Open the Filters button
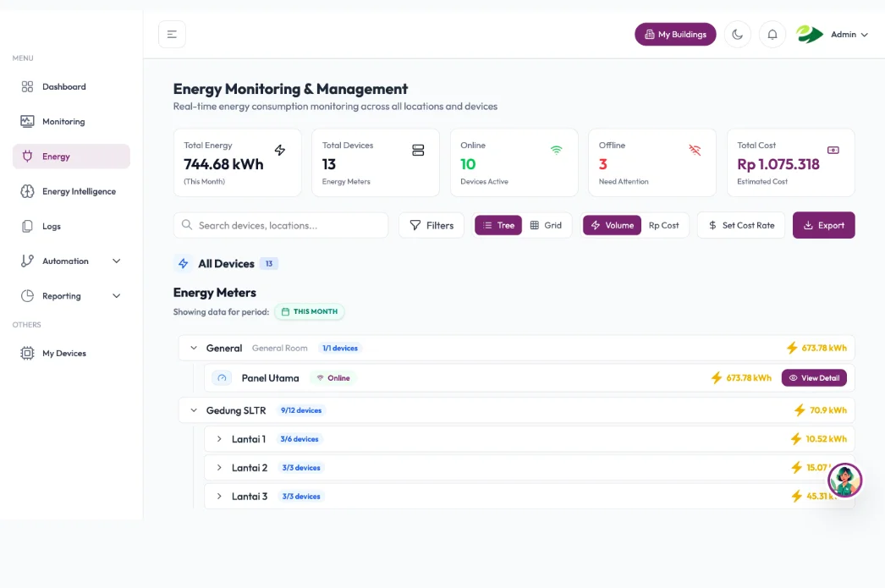Screen dimensions: 885x588 [432, 225]
